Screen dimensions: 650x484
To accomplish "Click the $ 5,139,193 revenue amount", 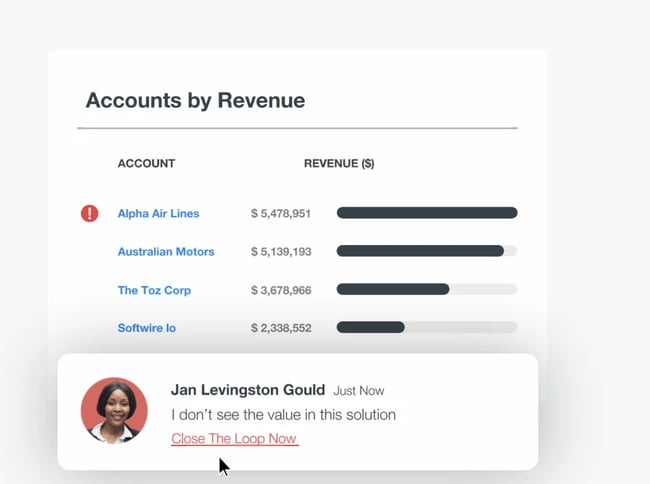I will tap(281, 252).
